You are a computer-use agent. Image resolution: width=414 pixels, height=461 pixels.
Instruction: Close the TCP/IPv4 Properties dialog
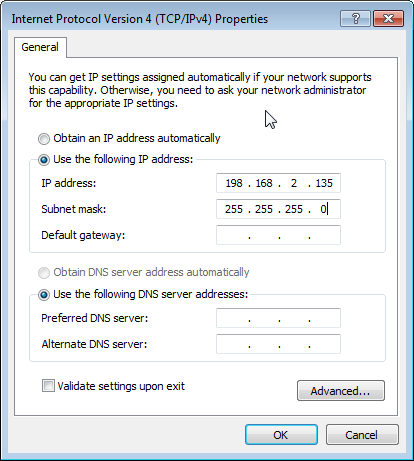[388, 18]
